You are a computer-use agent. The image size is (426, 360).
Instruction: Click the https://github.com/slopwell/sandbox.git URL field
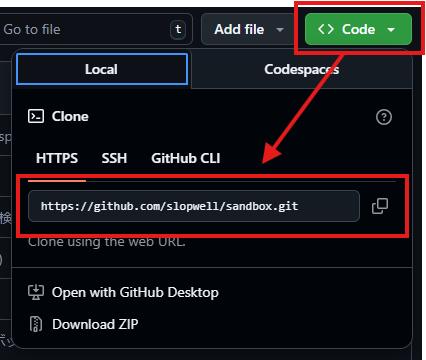point(194,206)
